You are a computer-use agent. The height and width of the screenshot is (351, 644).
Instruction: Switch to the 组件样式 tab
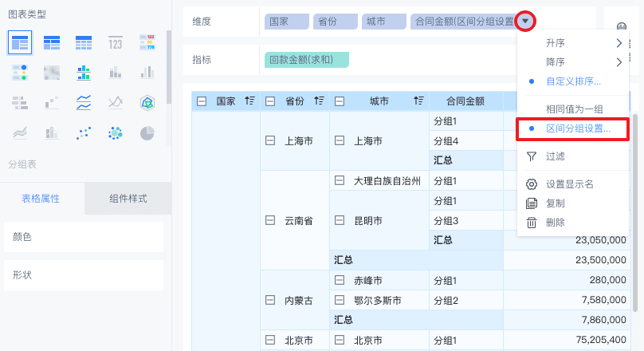pyautogui.click(x=128, y=199)
